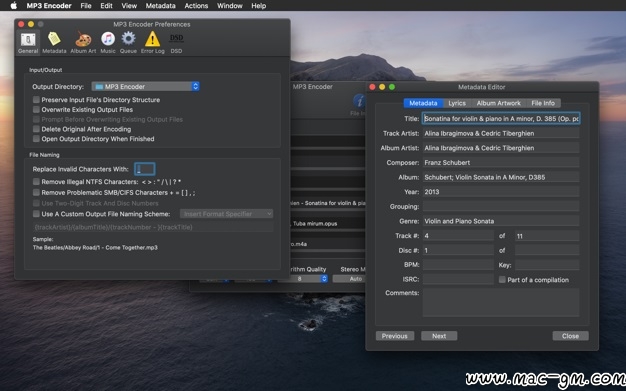
Task: Click the Track # field showing 4
Action: (458, 236)
